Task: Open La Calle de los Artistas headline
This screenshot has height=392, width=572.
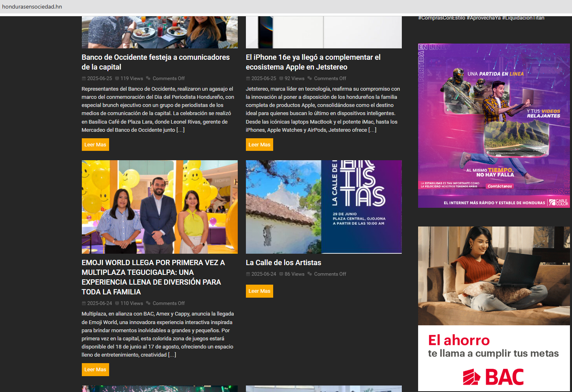Action: [x=283, y=263]
